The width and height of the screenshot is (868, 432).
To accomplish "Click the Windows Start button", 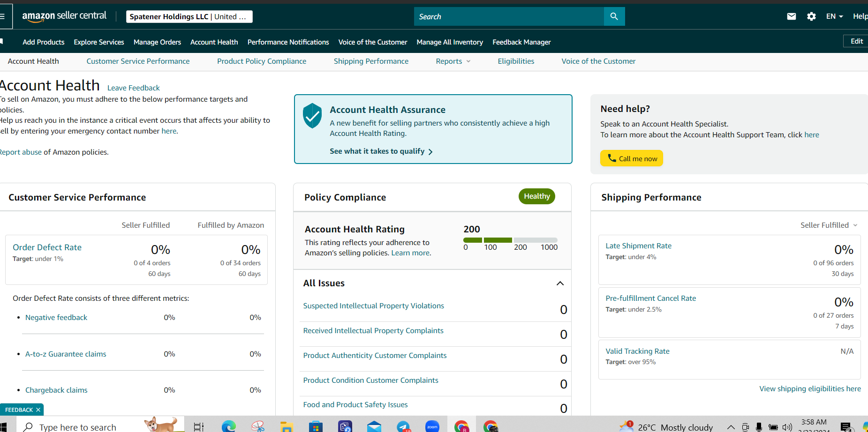I will tap(3, 427).
